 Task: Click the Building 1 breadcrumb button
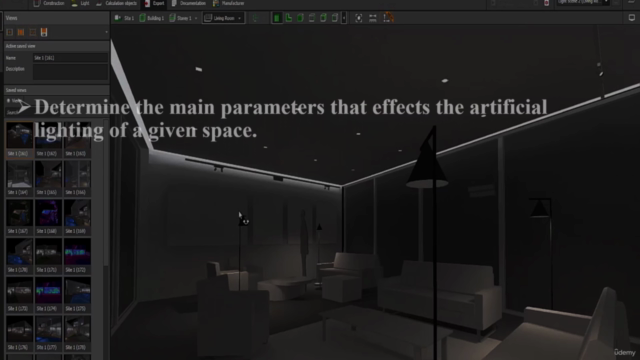click(152, 18)
